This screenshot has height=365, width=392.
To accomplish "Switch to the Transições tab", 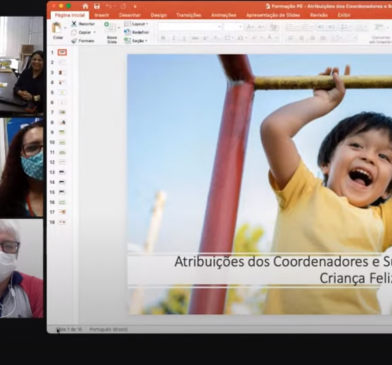I will click(189, 15).
